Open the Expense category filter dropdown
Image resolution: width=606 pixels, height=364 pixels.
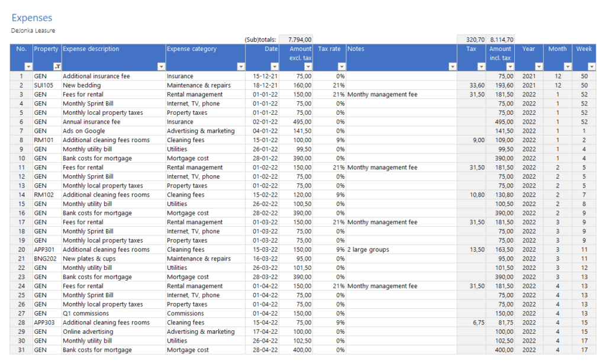[x=241, y=67]
